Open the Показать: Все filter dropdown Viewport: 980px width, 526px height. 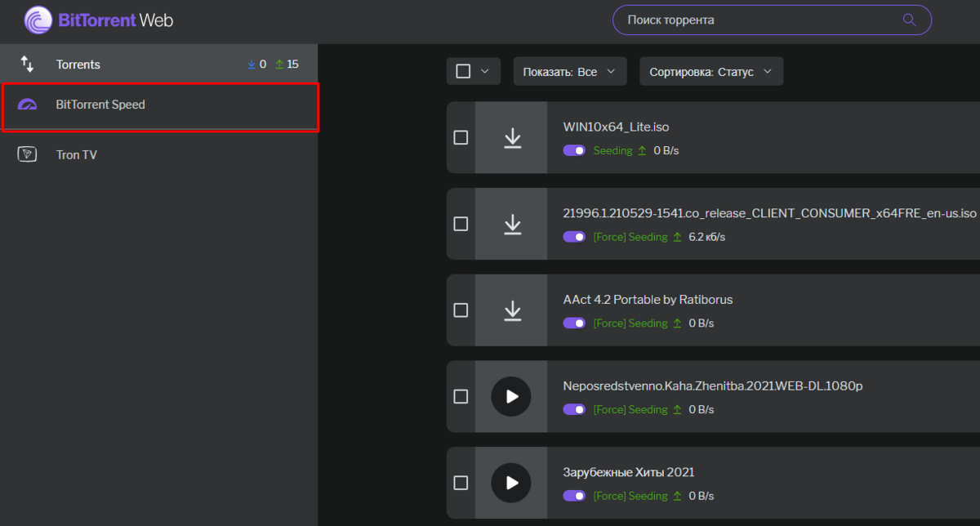[570, 71]
